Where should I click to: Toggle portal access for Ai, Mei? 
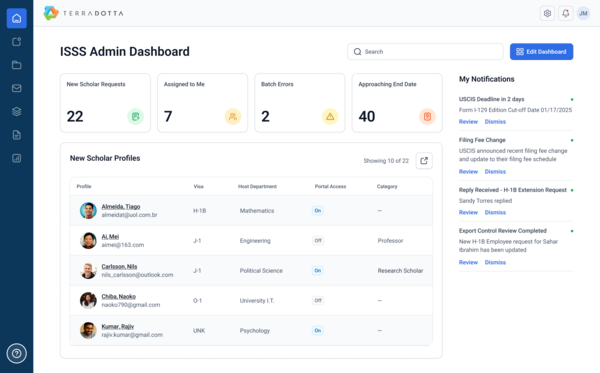tap(318, 241)
